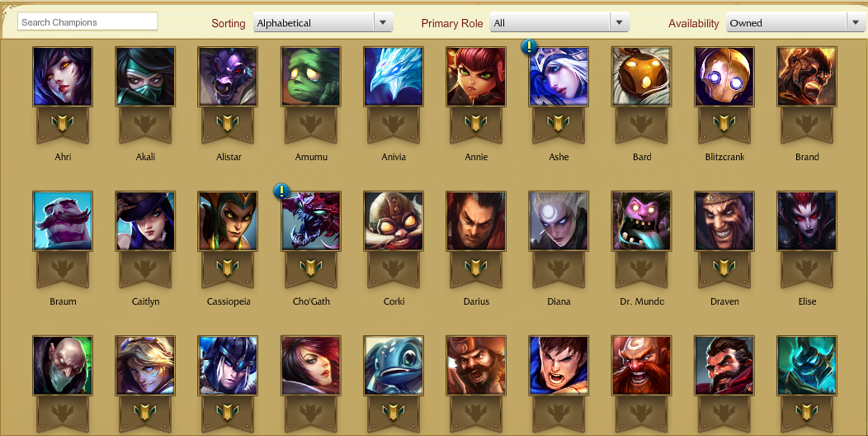Screen dimensions: 868x436
Task: Select the Darius champion thumbnail
Action: (476, 221)
